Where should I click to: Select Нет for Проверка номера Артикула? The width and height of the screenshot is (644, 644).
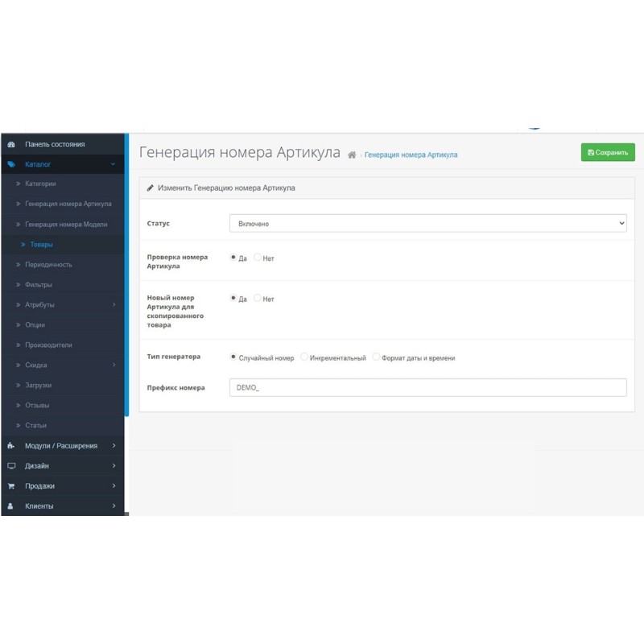tap(257, 257)
